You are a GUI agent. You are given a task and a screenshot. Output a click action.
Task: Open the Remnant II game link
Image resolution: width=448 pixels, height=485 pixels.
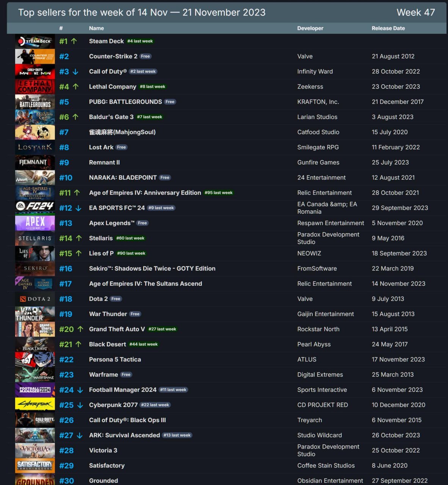pos(104,162)
